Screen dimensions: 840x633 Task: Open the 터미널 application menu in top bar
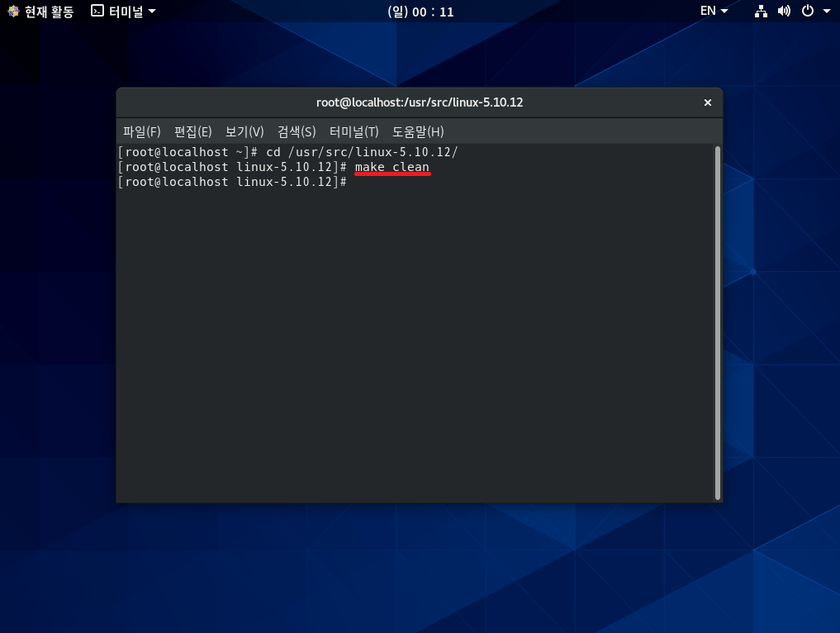(124, 12)
